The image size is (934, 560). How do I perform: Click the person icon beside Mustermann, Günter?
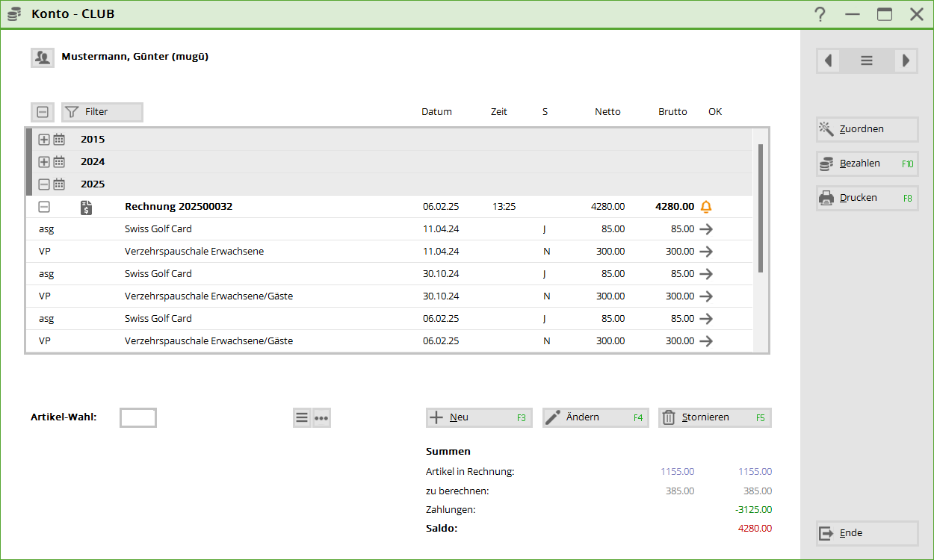[43, 57]
